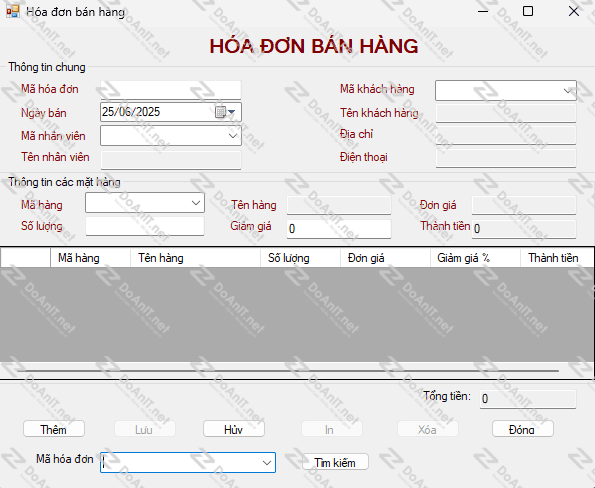
Task: Click the Thêm button
Action: (54, 429)
